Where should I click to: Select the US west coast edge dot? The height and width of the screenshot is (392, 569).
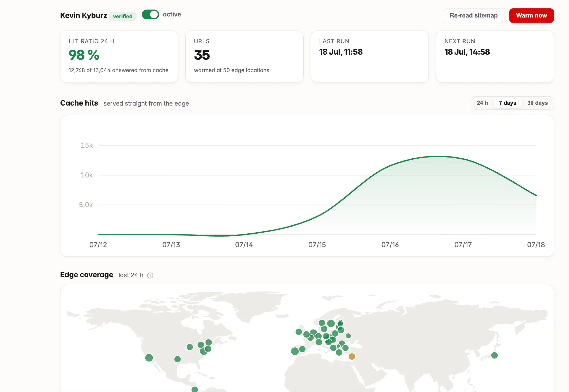[x=149, y=358]
